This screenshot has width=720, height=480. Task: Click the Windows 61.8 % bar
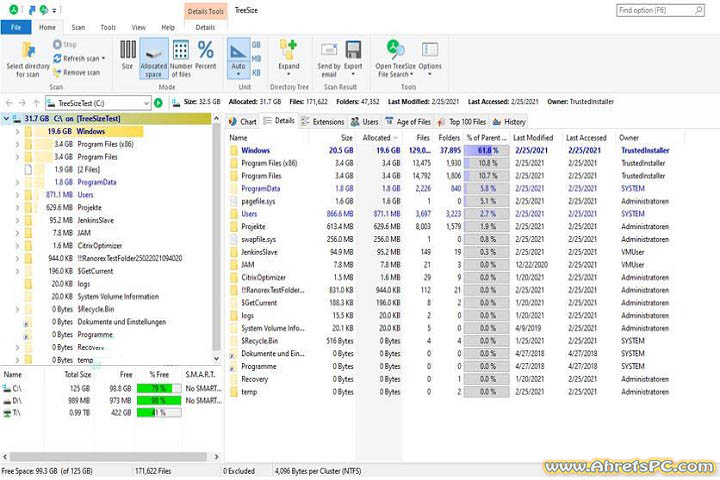[486, 150]
